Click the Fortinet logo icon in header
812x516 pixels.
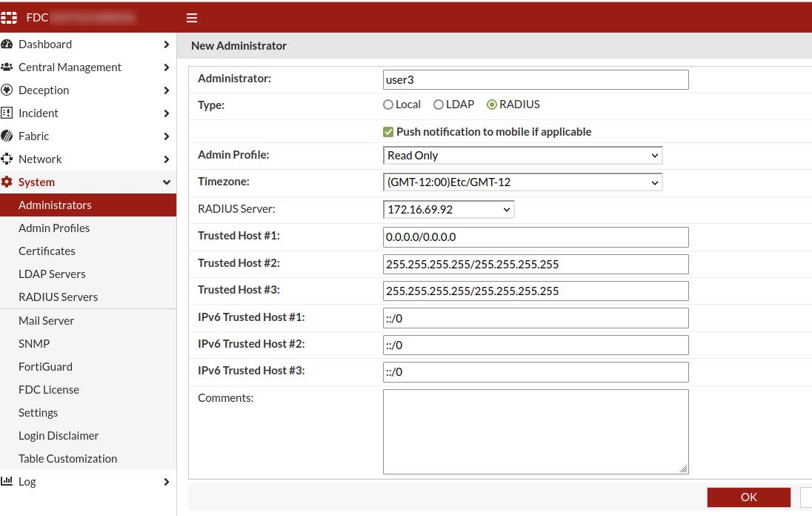pyautogui.click(x=10, y=18)
